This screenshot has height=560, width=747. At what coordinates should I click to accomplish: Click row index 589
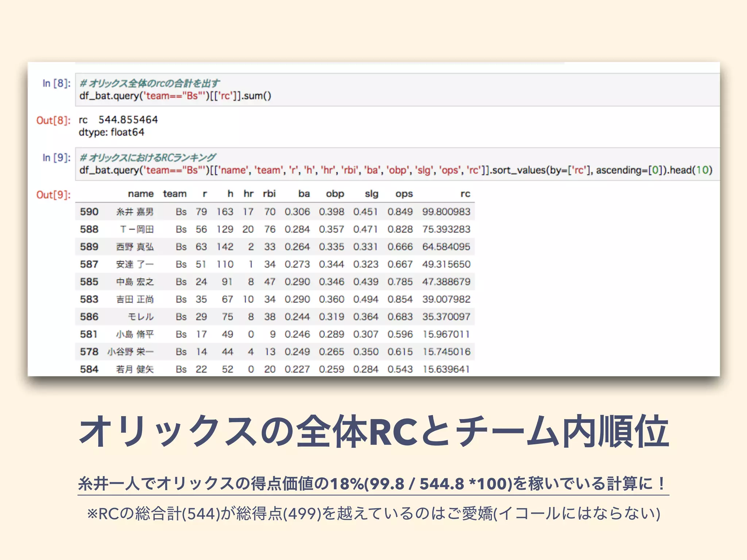(x=89, y=246)
